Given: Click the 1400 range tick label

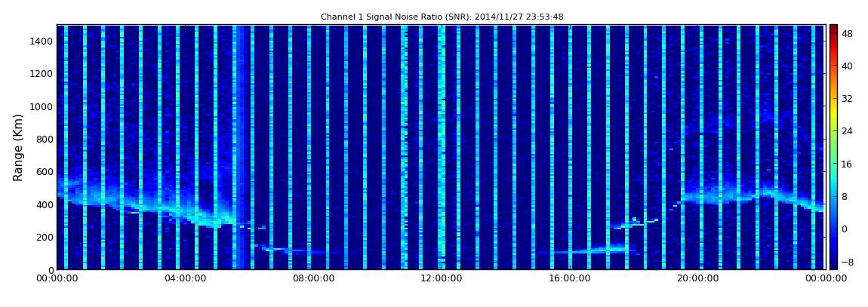Looking at the screenshot, I should [42, 41].
